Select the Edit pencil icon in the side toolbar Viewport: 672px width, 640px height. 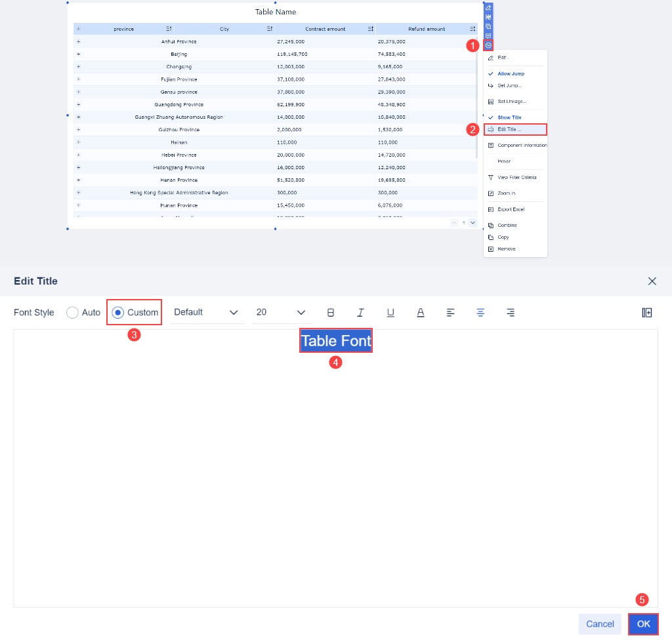488,7
